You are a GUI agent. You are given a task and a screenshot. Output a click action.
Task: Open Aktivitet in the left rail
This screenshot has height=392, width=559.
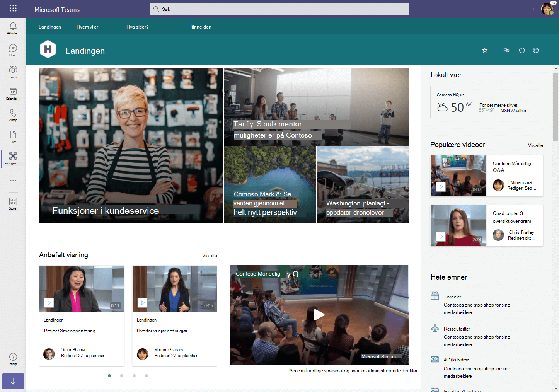[13, 28]
